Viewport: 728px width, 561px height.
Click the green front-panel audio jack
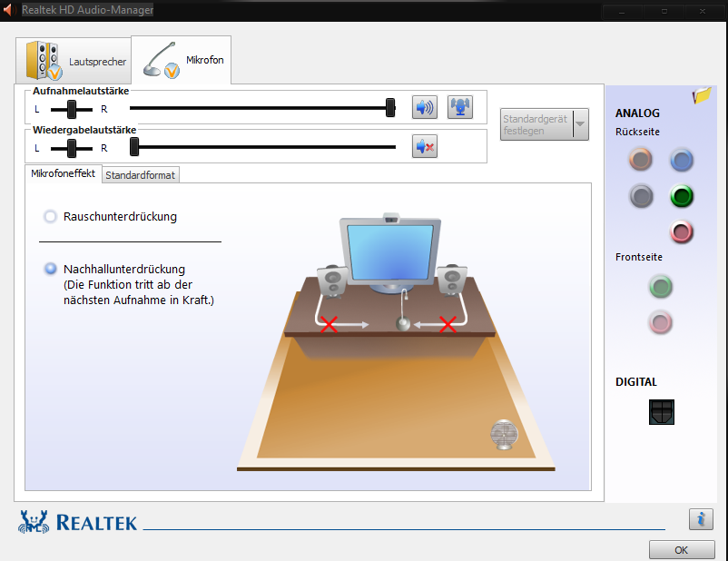660,286
